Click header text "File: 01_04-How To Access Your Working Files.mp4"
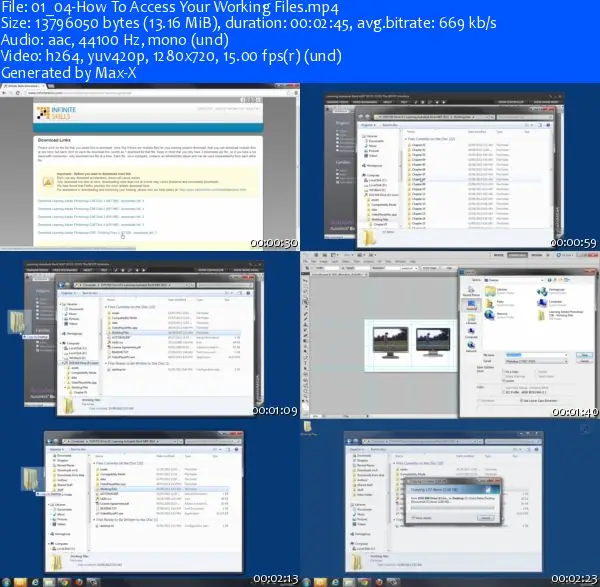Image resolution: width=600 pixels, height=587 pixels. tap(170, 7)
